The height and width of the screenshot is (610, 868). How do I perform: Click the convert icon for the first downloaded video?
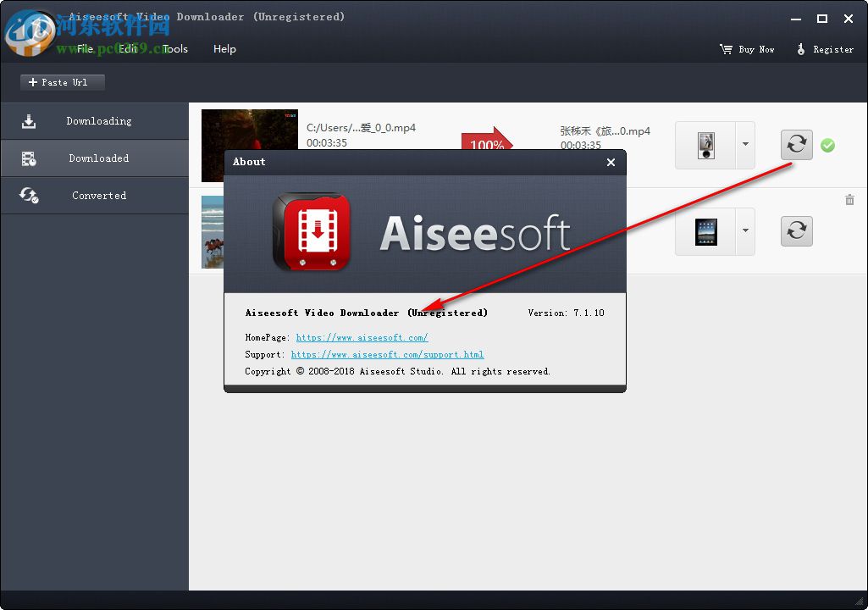click(796, 145)
